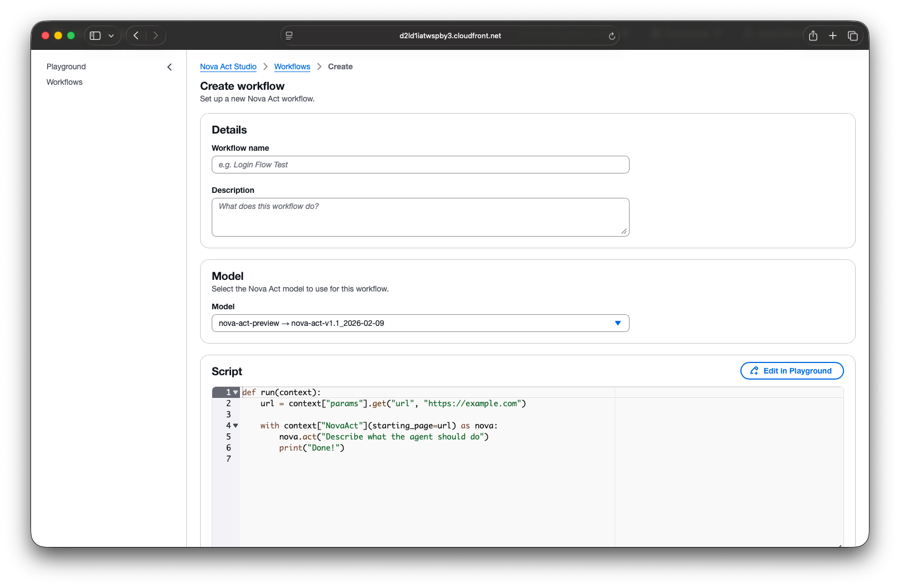Open a new tab with plus icon

tap(832, 35)
